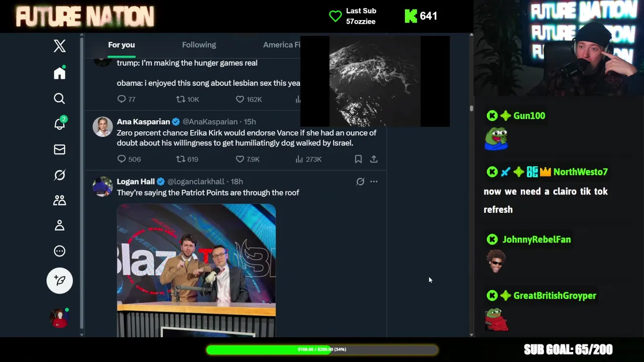Open the account avatar in the sidebar
Viewport: 644px width, 362px height.
pyautogui.click(x=59, y=318)
